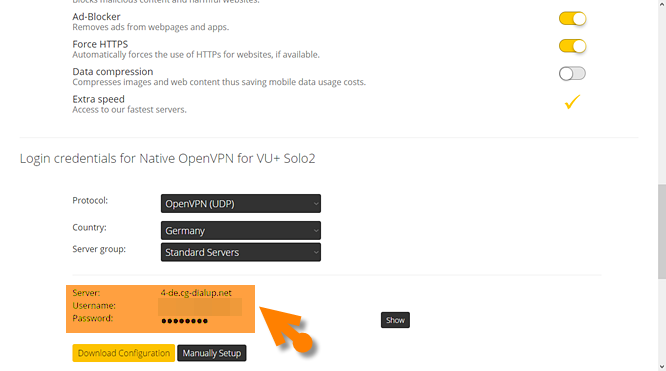Click the blurred Username value field

pyautogui.click(x=200, y=307)
